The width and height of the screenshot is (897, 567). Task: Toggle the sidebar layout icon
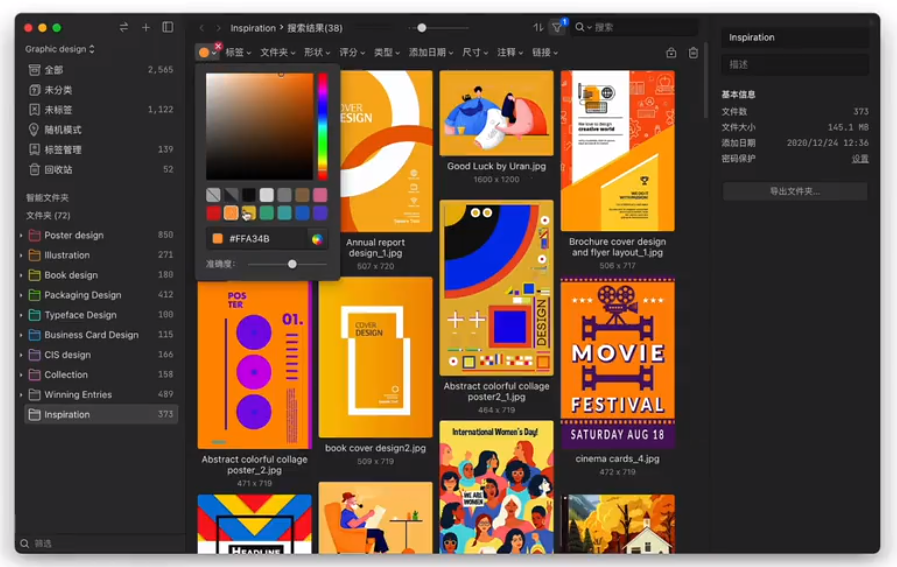coord(168,27)
